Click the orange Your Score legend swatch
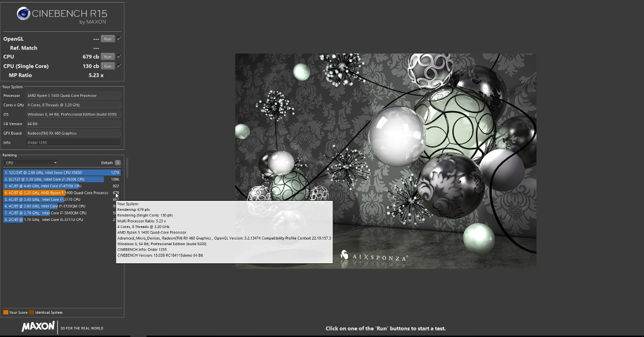 (x=6, y=312)
